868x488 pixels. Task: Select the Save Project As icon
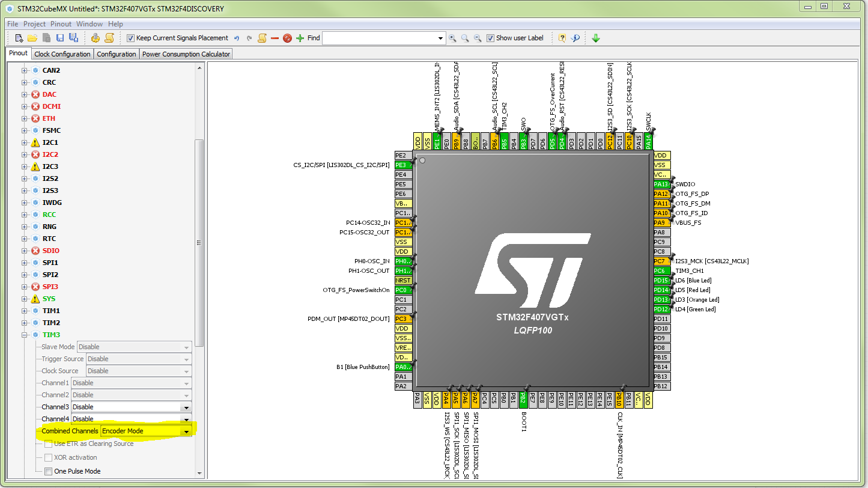[x=73, y=38]
